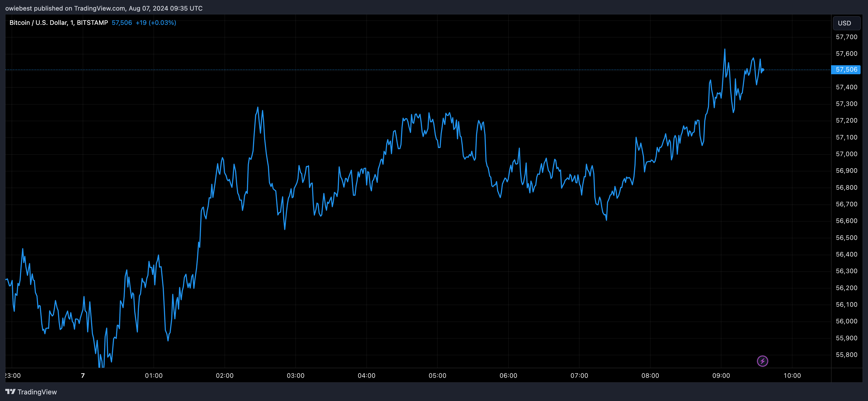Screen dimensions: 868x401
Task: Click the 57,600 price axis label
Action: 846,54
